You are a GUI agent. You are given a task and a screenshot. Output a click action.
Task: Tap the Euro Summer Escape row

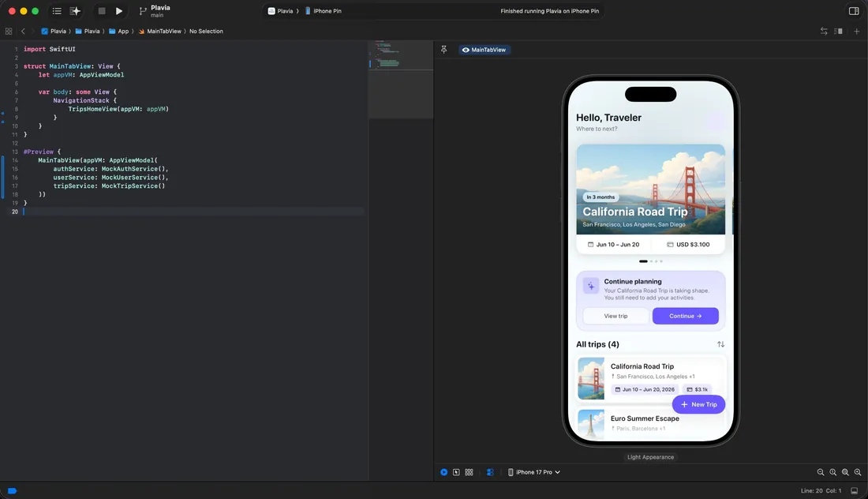pos(650,424)
